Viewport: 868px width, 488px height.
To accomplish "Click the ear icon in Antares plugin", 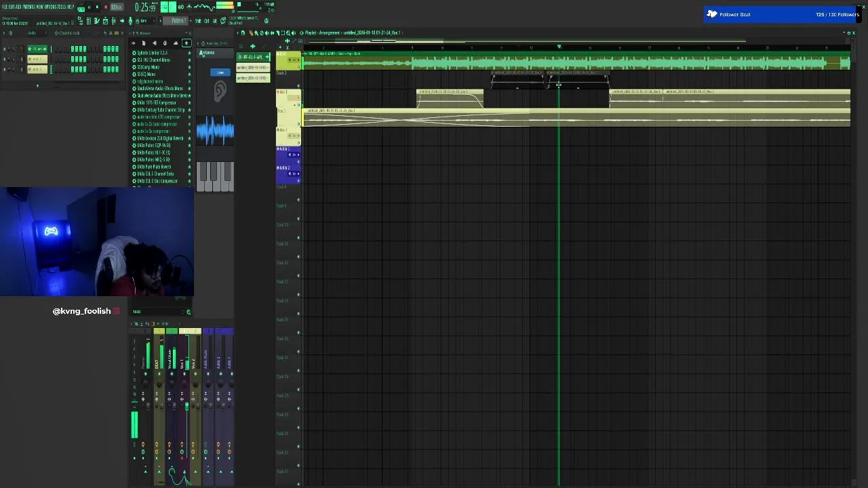I will point(220,91).
